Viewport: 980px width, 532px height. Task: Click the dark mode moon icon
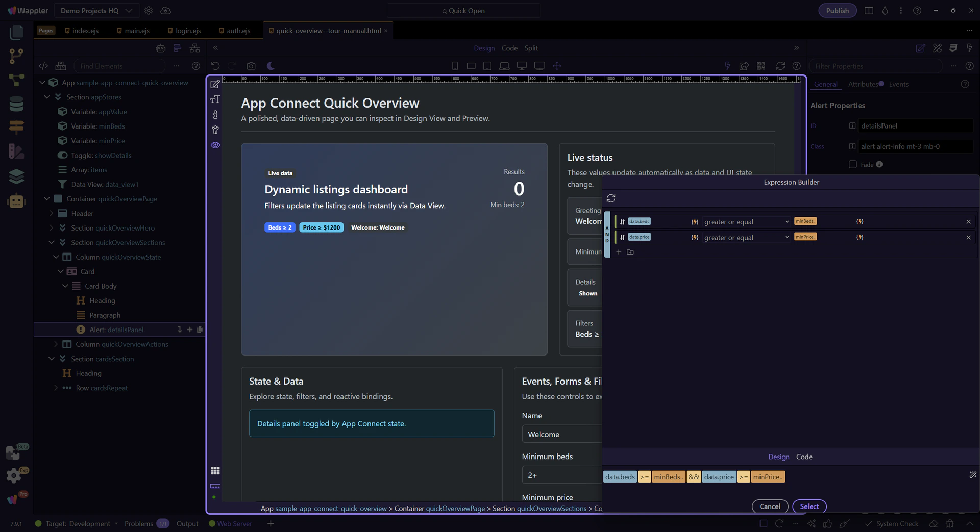[271, 66]
